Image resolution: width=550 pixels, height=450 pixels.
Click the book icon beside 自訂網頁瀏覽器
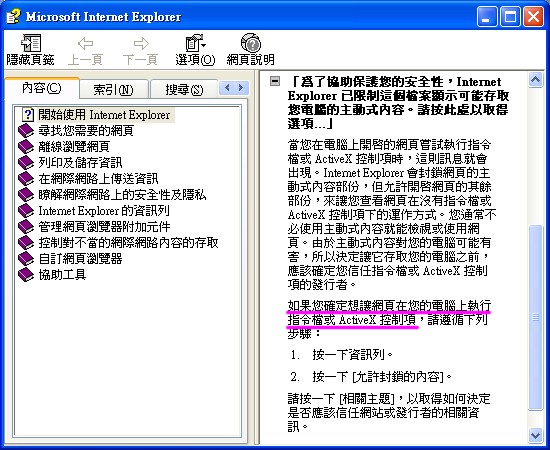click(x=26, y=259)
